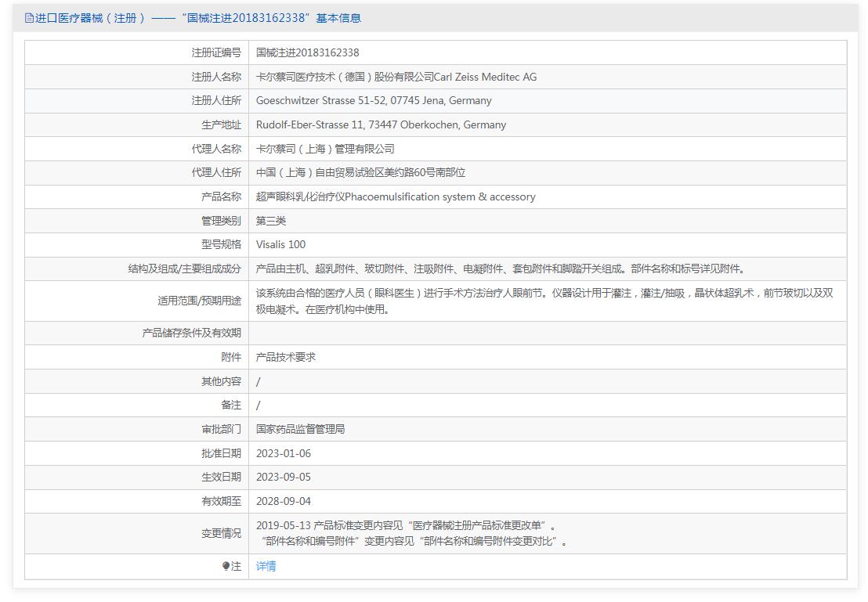The height and width of the screenshot is (602, 868).
Task: Select the 型号规格 label
Action: click(222, 244)
